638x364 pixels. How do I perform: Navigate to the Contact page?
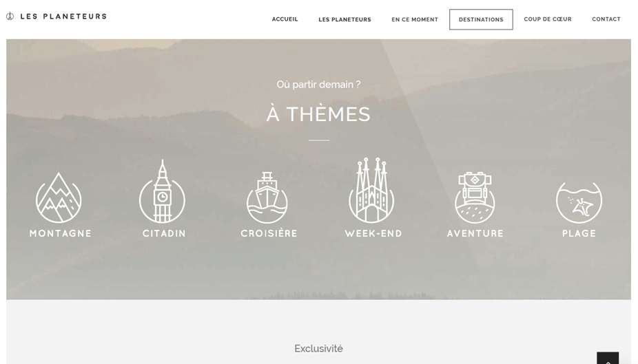(x=606, y=19)
